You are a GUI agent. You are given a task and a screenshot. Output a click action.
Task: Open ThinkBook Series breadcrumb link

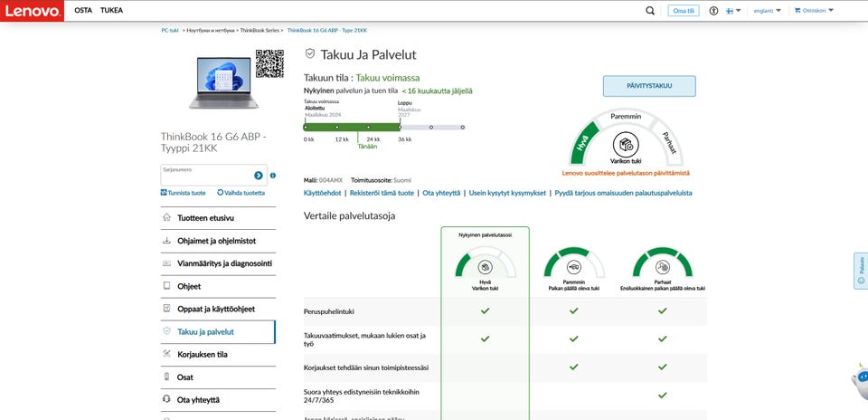pyautogui.click(x=259, y=31)
